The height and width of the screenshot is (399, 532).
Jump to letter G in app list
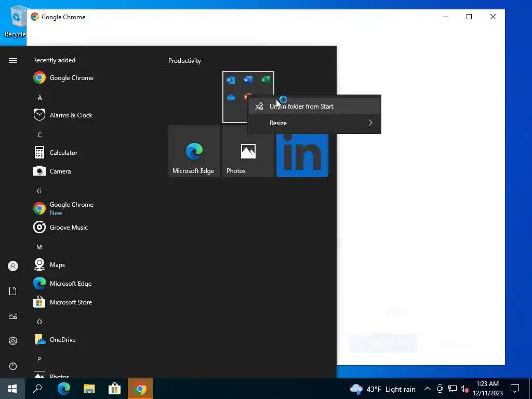(39, 191)
